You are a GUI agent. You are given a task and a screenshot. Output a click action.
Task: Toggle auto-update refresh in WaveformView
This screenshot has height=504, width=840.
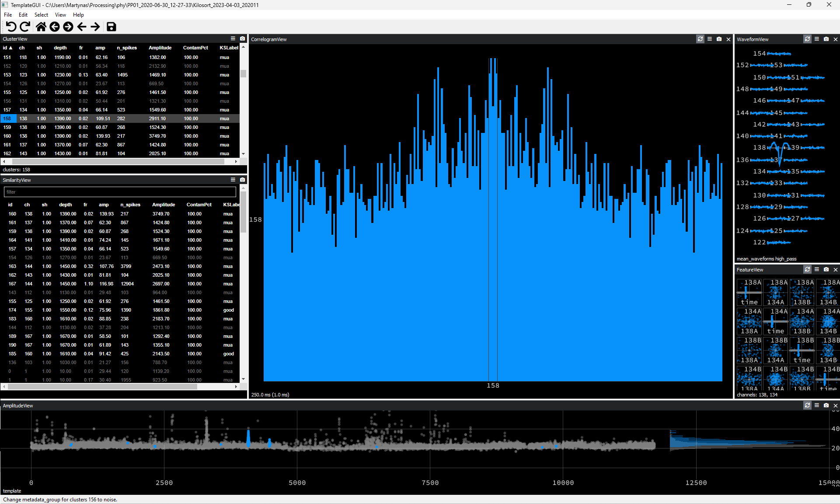(x=807, y=39)
